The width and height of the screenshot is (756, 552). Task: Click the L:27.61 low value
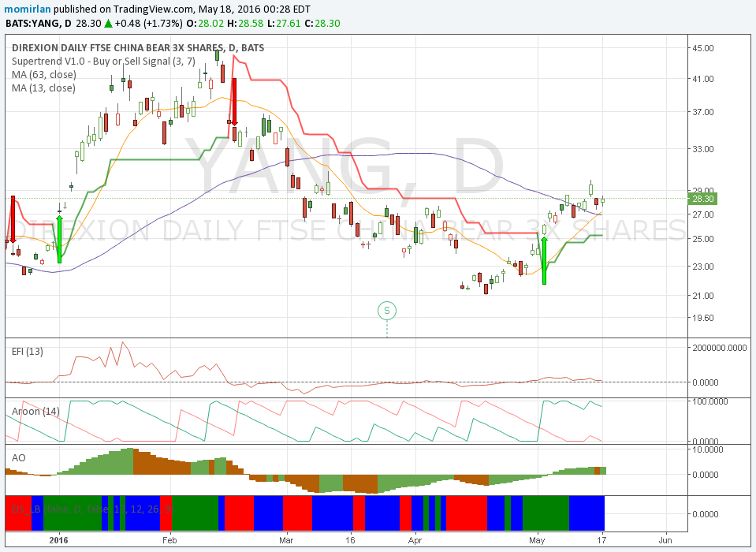(283, 24)
